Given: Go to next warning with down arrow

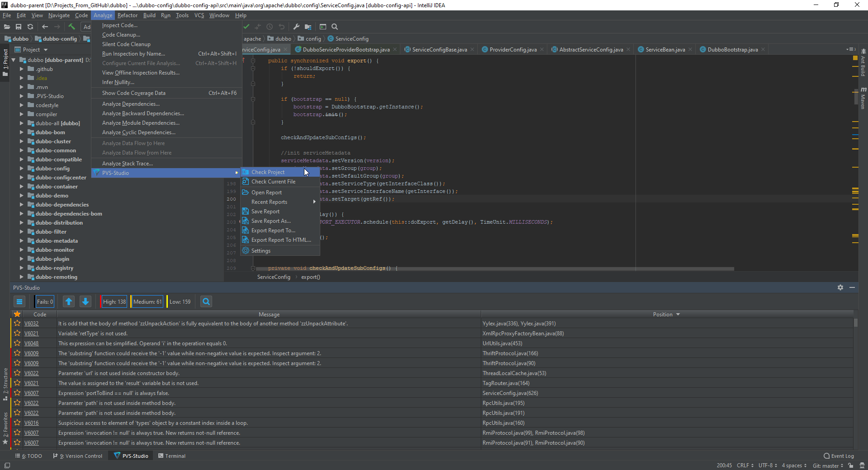Looking at the screenshot, I should pyautogui.click(x=85, y=301).
